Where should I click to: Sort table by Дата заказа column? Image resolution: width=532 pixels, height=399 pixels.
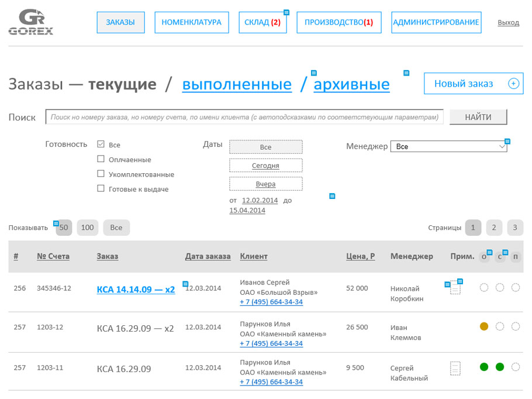(208, 256)
